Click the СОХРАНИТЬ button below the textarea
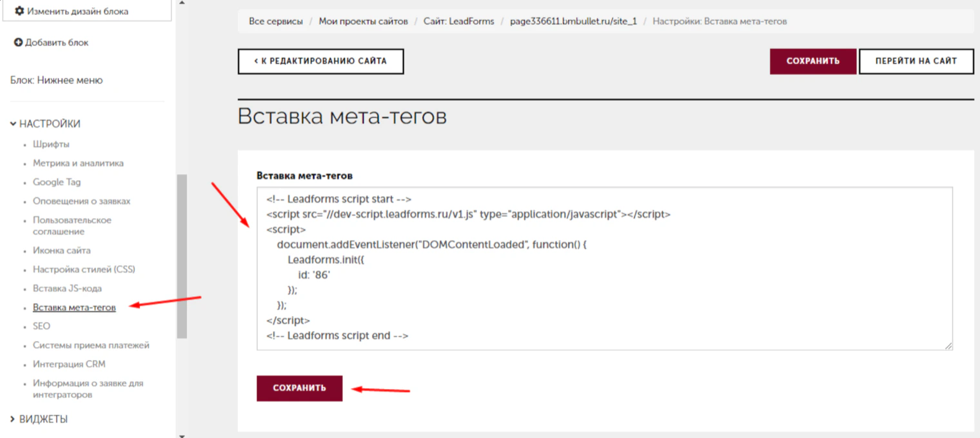Viewport: 980px width, 438px height. tap(299, 388)
